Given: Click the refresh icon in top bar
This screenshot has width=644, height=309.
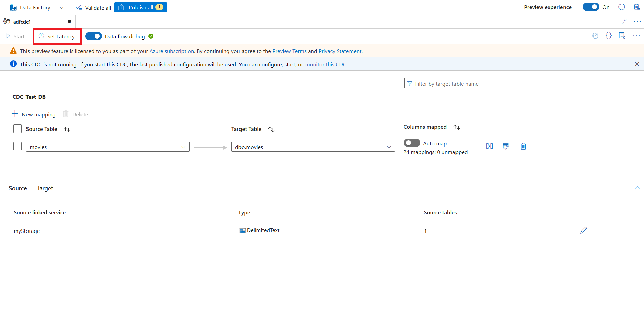Looking at the screenshot, I should click(x=621, y=7).
